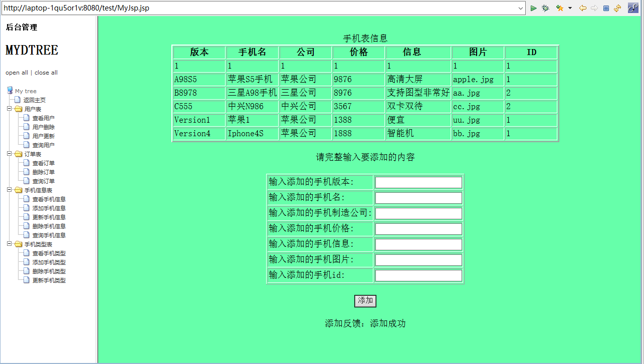
Task: Click the 手机信息表 folder icon
Action: coord(19,190)
